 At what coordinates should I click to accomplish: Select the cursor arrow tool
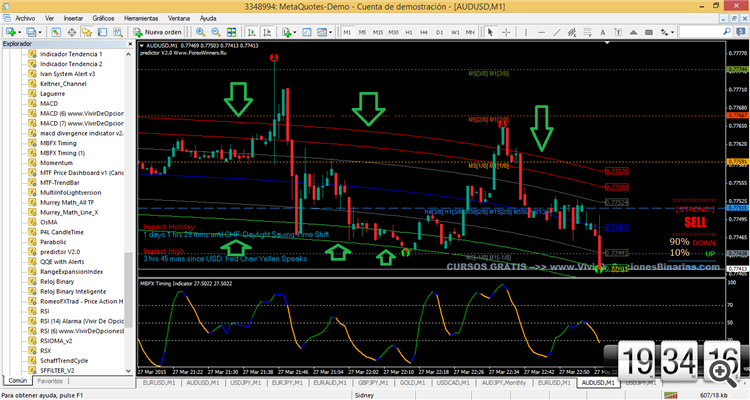coord(490,32)
